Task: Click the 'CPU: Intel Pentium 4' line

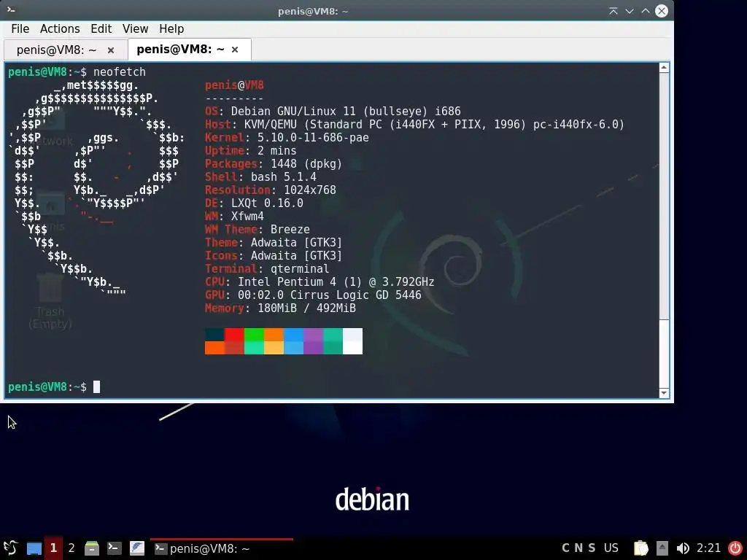Action: (320, 282)
